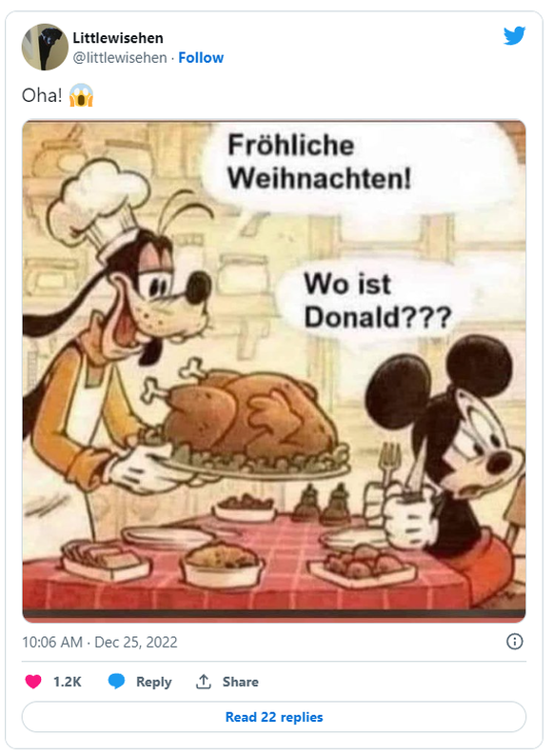
Task: Open the Littlewisehen profile avatar
Action: pos(45,47)
